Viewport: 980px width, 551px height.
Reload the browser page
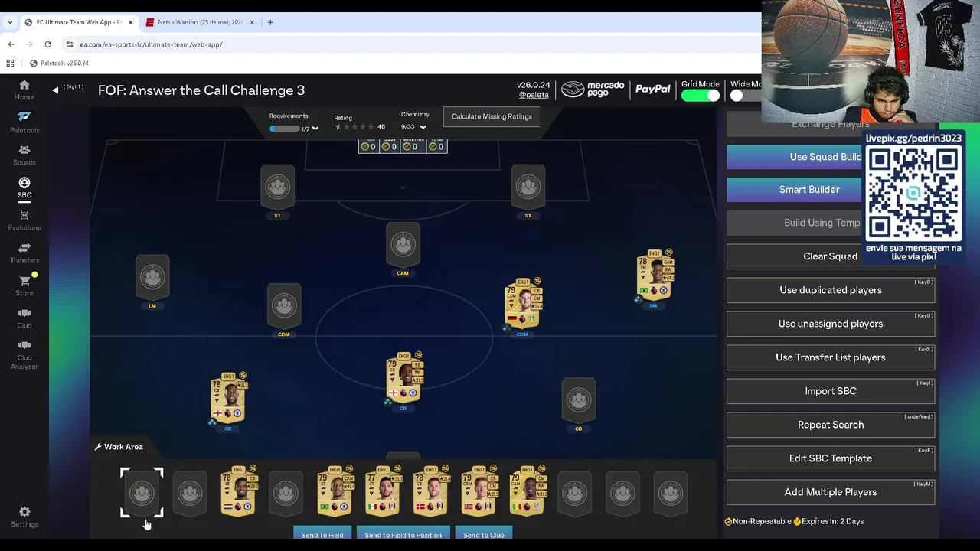(47, 44)
